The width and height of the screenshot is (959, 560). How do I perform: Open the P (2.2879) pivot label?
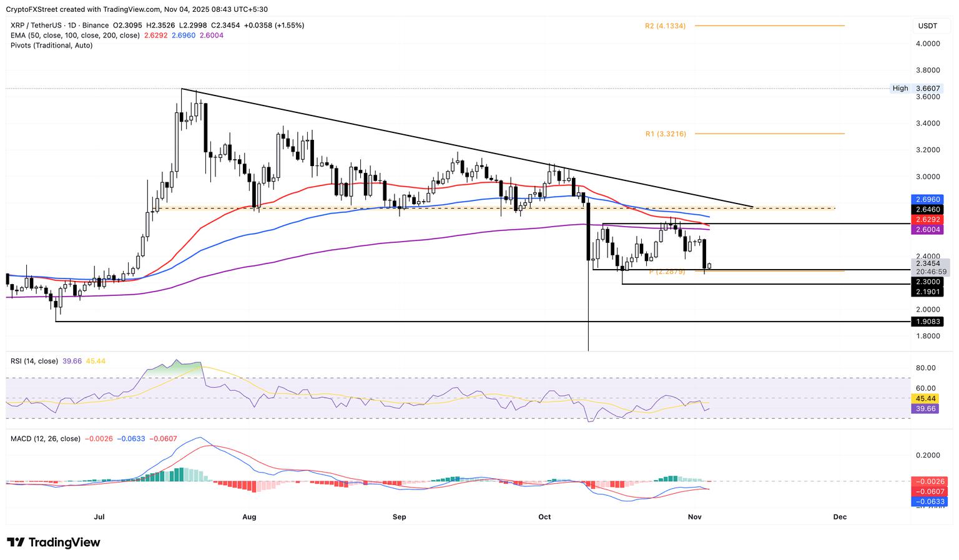[x=667, y=272]
